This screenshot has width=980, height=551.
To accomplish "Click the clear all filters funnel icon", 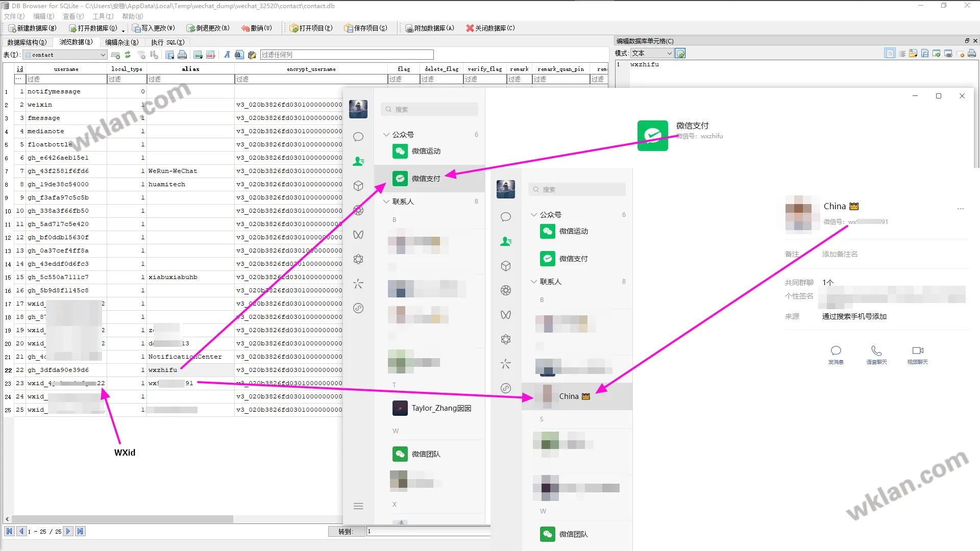I will pyautogui.click(x=141, y=55).
